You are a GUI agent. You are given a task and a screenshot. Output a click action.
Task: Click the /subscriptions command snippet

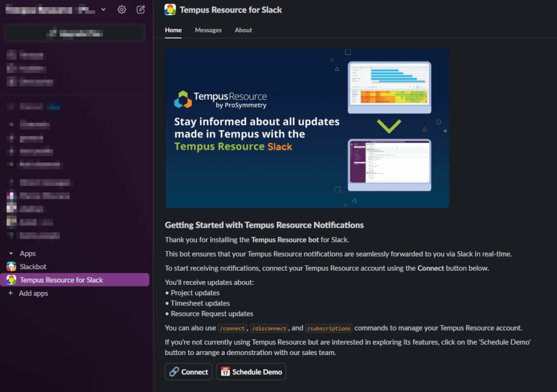tap(329, 328)
